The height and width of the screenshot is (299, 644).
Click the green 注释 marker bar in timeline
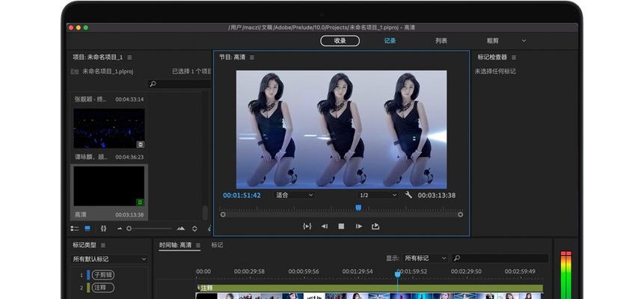[x=369, y=289]
